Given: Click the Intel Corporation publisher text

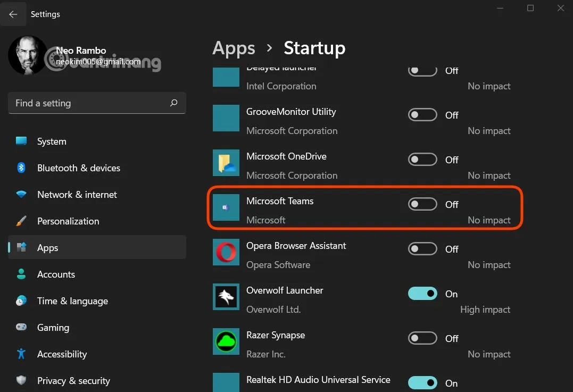Looking at the screenshot, I should click(x=281, y=86).
